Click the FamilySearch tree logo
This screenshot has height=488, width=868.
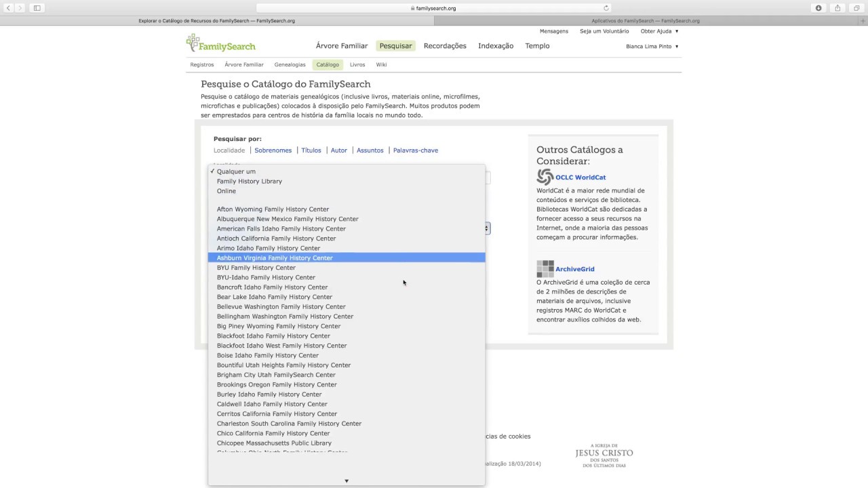(x=221, y=43)
